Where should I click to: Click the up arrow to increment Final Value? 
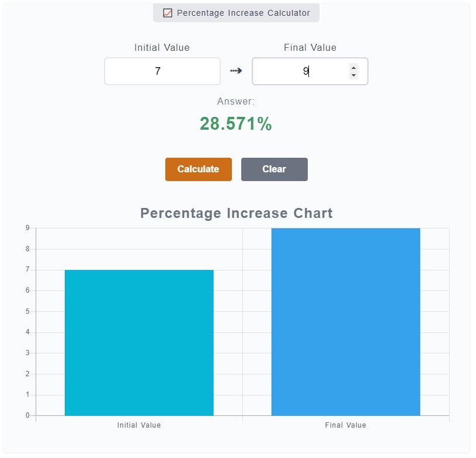353,67
